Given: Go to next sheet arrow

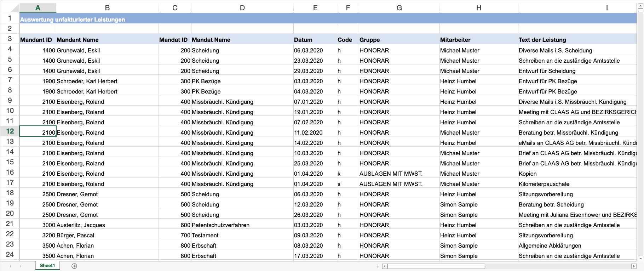Looking at the screenshot, I should [21, 266].
